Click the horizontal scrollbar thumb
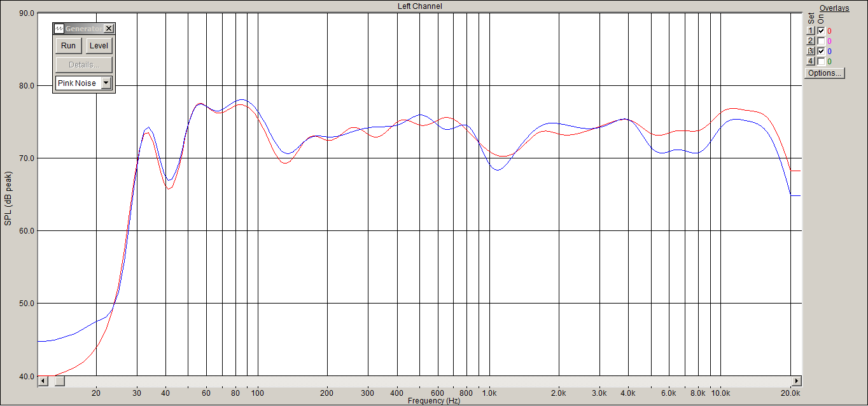Screen dimensions: 868x406 (x=59, y=381)
